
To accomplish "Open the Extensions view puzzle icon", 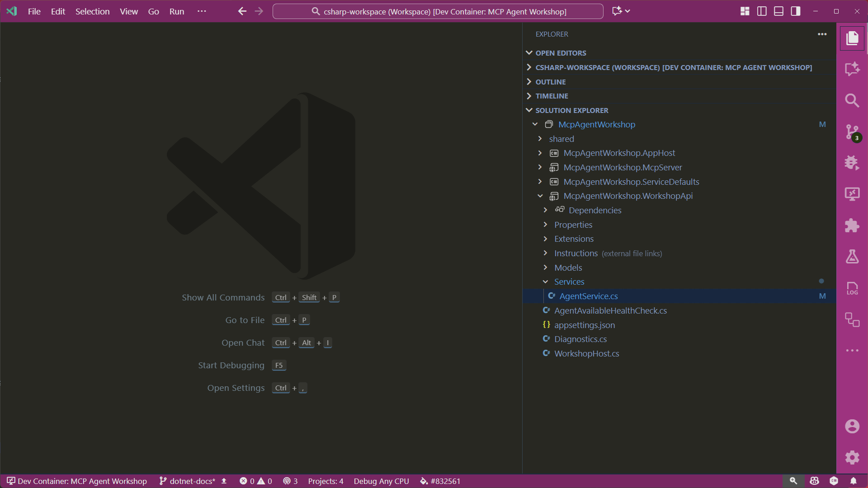I will pyautogui.click(x=852, y=225).
